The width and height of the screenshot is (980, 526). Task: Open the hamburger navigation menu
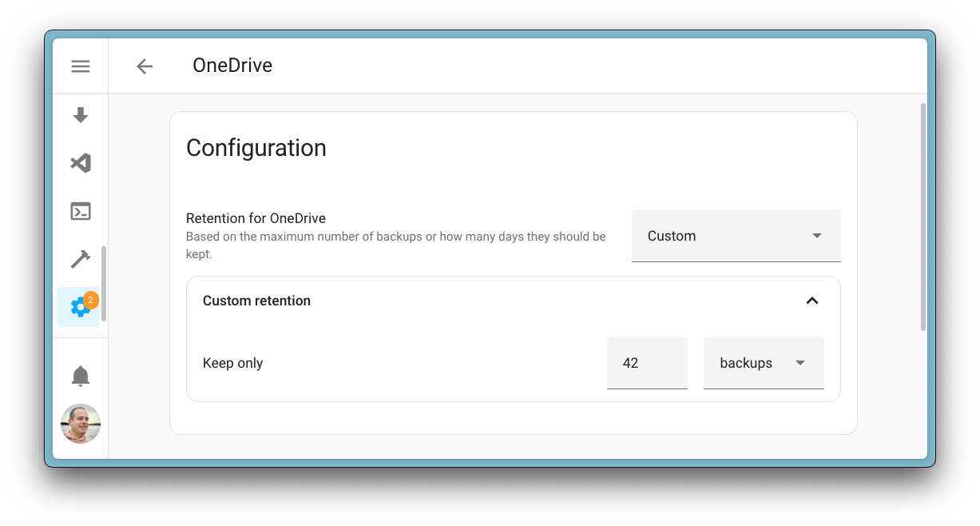point(81,66)
